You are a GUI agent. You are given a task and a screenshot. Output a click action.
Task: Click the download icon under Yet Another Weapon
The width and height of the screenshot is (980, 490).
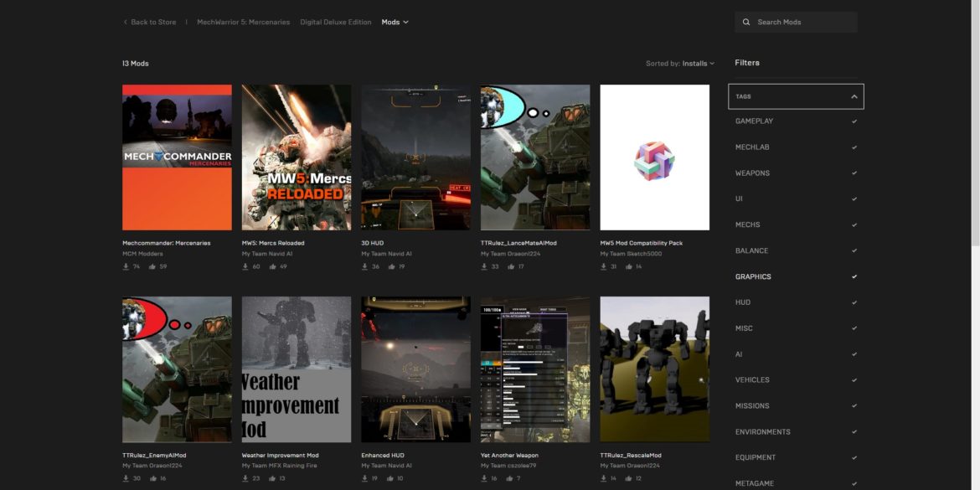click(x=484, y=479)
